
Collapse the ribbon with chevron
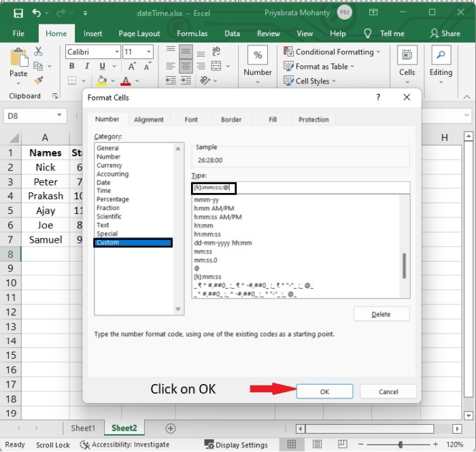[467, 97]
